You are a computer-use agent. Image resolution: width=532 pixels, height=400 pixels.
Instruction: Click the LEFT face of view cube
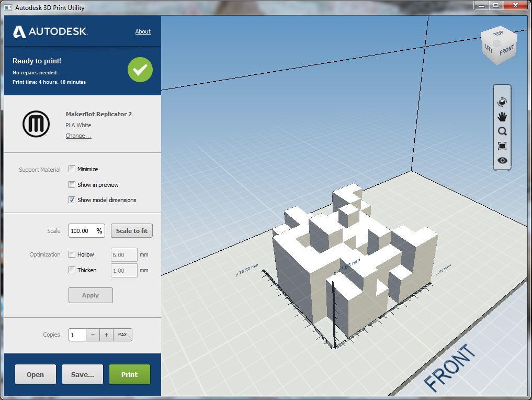pos(489,49)
